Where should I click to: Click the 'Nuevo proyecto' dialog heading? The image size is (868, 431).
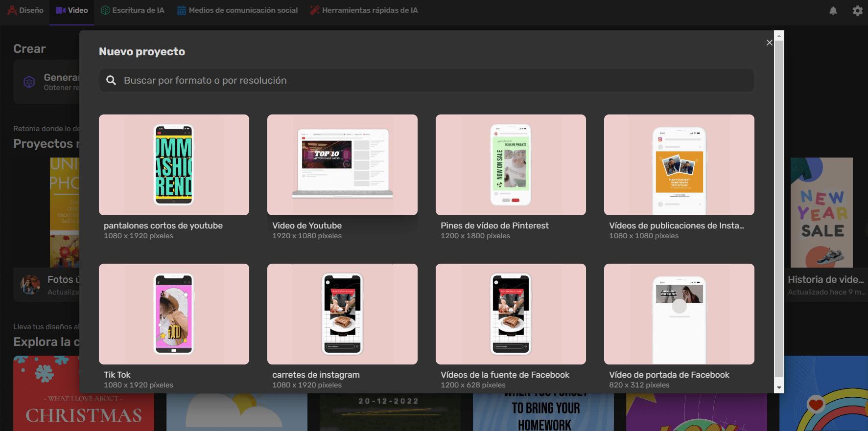142,52
